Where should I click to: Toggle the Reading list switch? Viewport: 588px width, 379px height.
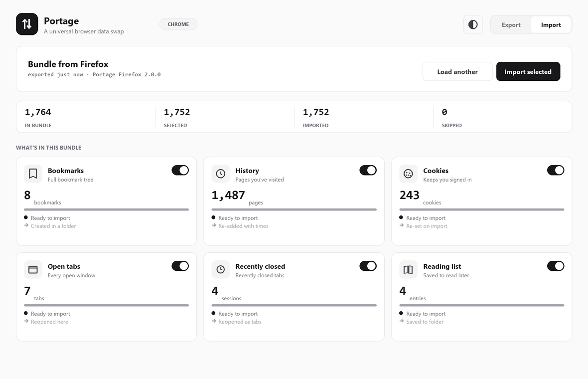556,266
